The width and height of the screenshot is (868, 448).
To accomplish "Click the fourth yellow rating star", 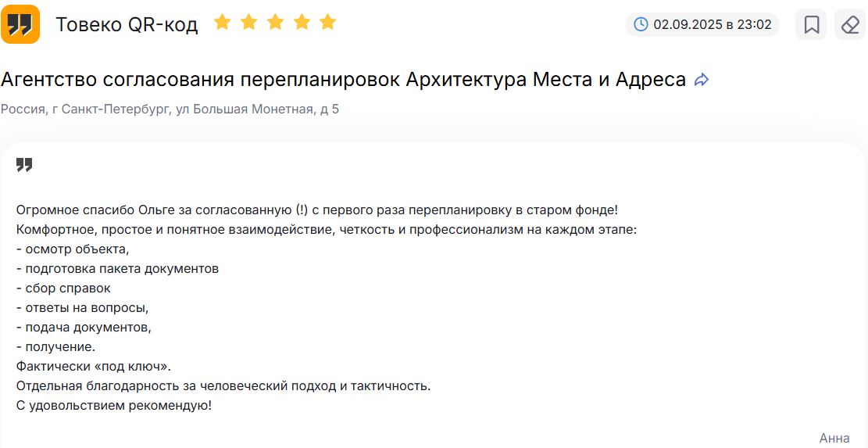I will point(302,22).
